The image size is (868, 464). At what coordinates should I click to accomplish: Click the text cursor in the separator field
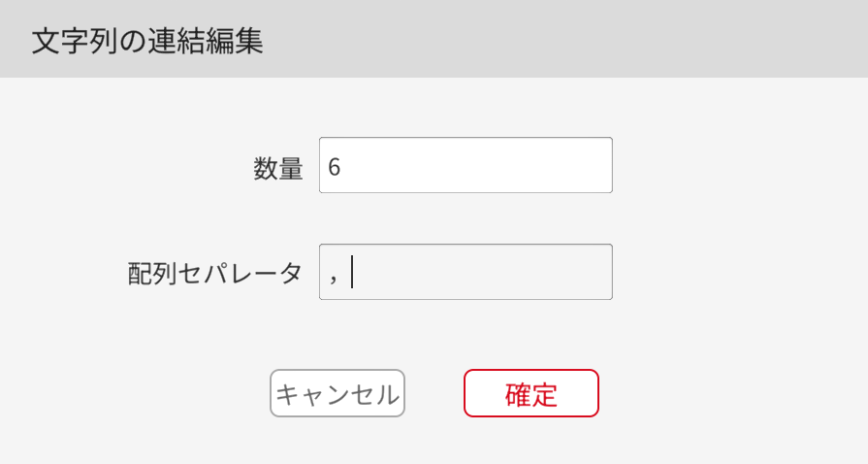352,272
